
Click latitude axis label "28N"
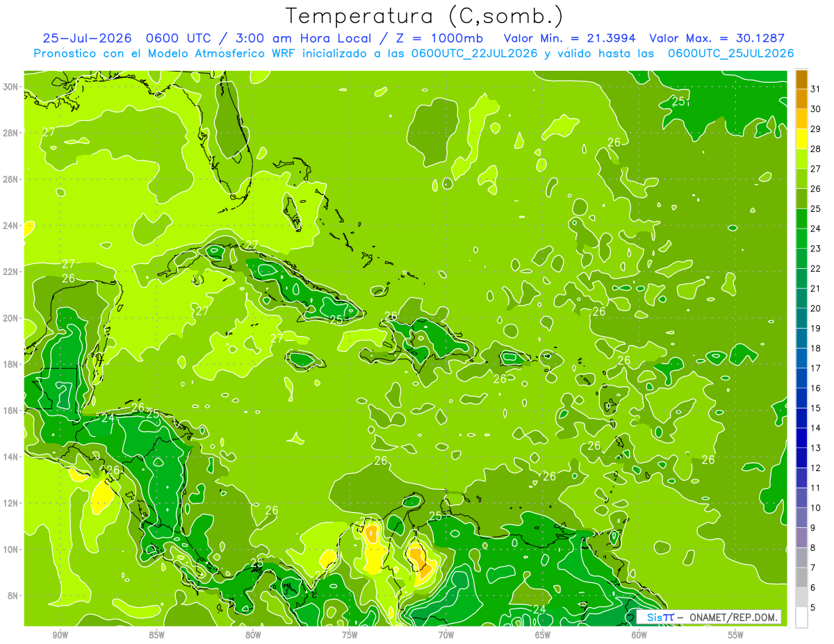click(x=10, y=132)
